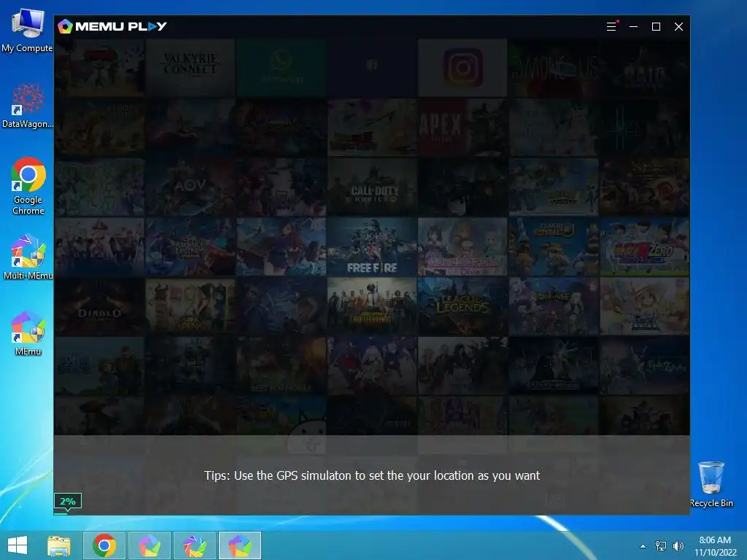Click the active MEmu Play taskbar button
The width and height of the screenshot is (747, 560).
[x=240, y=545]
